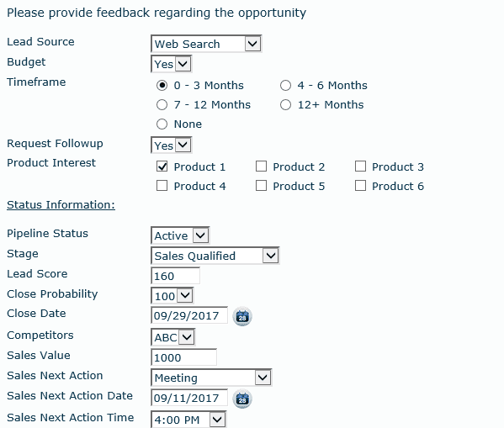Viewport: 504px width, 428px height.
Task: Open the Stage Sales Qualified dropdown
Action: tap(215, 256)
